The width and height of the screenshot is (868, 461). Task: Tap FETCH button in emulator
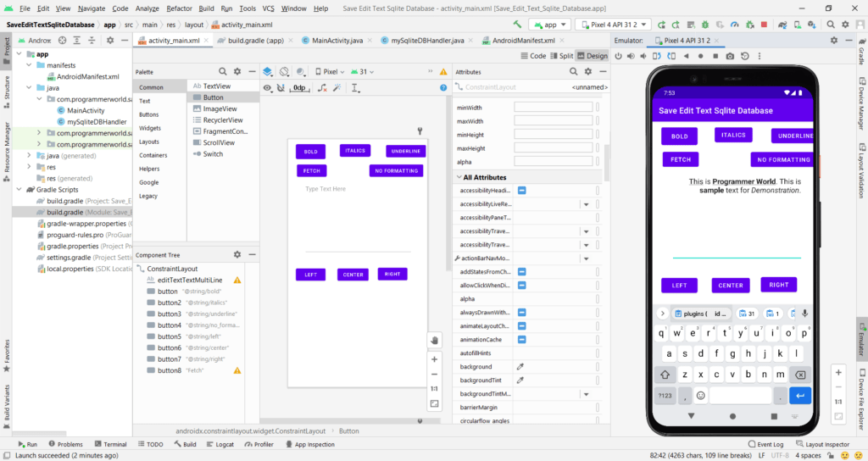(681, 159)
